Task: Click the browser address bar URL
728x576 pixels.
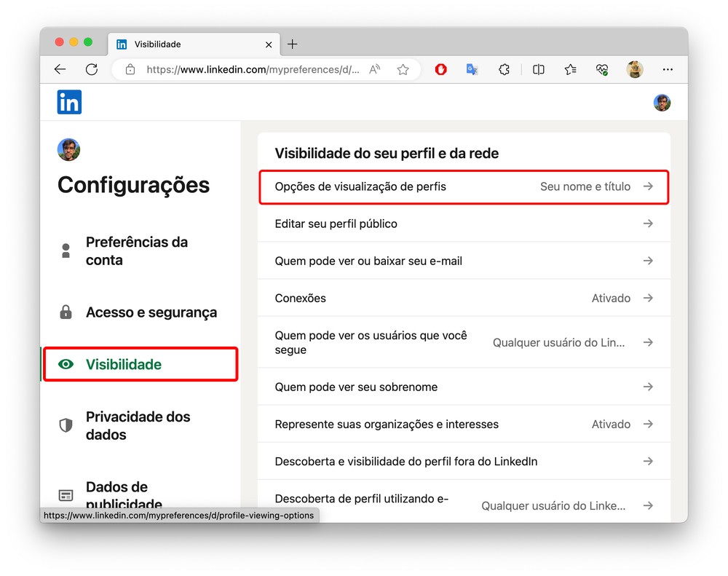Action: pos(252,70)
